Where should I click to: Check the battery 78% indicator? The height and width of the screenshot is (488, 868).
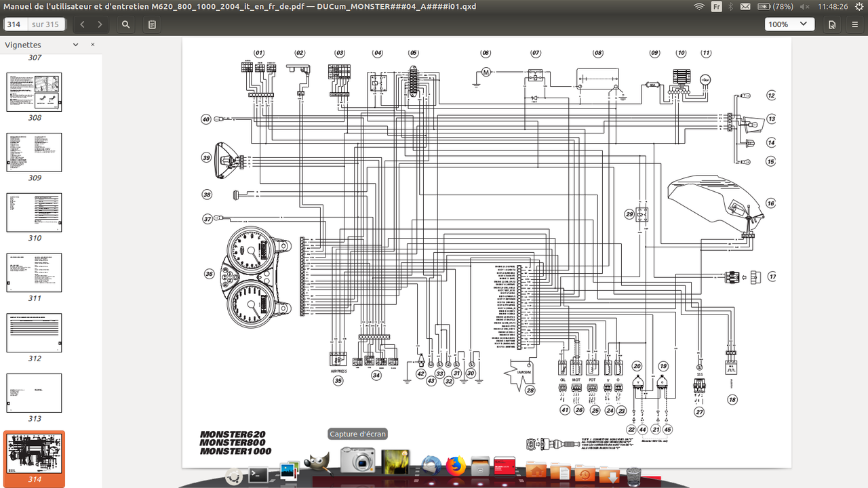coord(776,6)
